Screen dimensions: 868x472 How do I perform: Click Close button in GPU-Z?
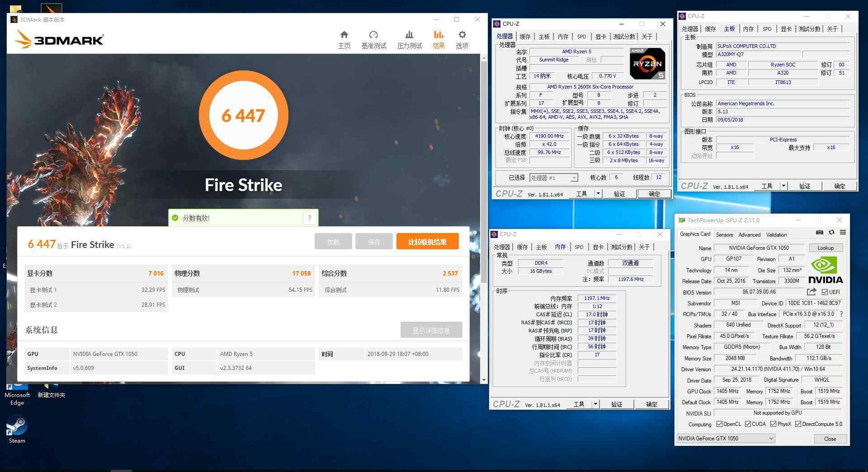click(x=830, y=439)
